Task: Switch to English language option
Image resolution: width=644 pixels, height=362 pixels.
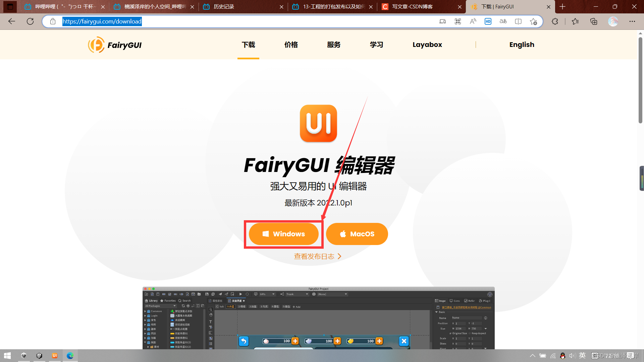Action: pos(522,45)
